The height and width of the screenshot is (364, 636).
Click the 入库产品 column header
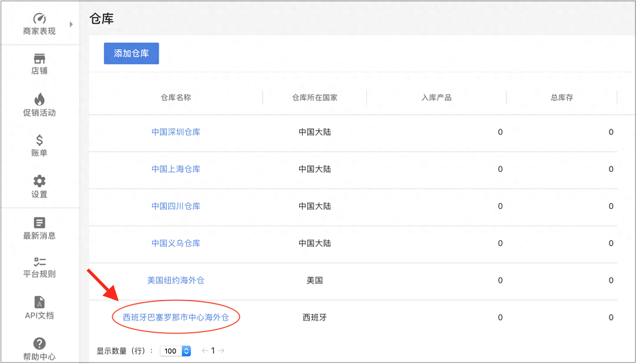tap(436, 98)
